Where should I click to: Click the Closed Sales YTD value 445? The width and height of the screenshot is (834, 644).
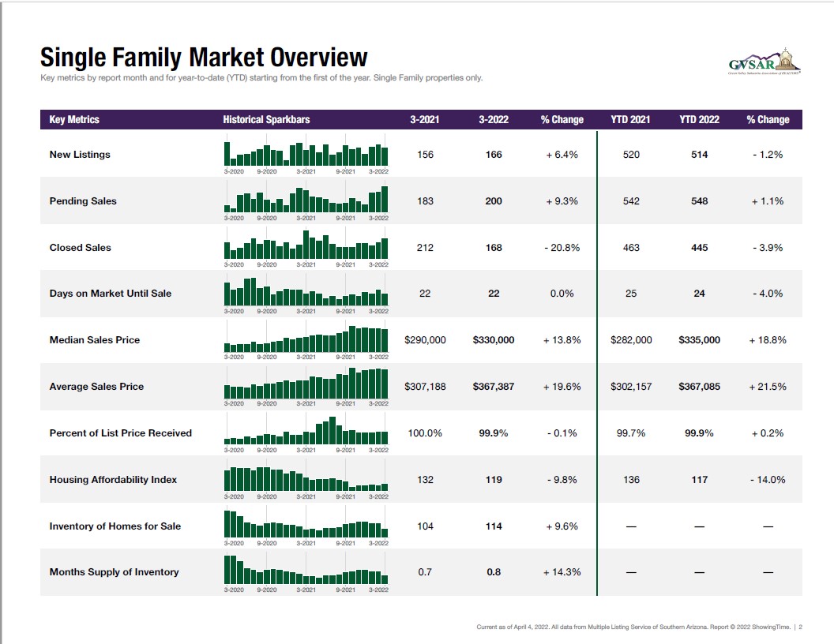pyautogui.click(x=700, y=248)
